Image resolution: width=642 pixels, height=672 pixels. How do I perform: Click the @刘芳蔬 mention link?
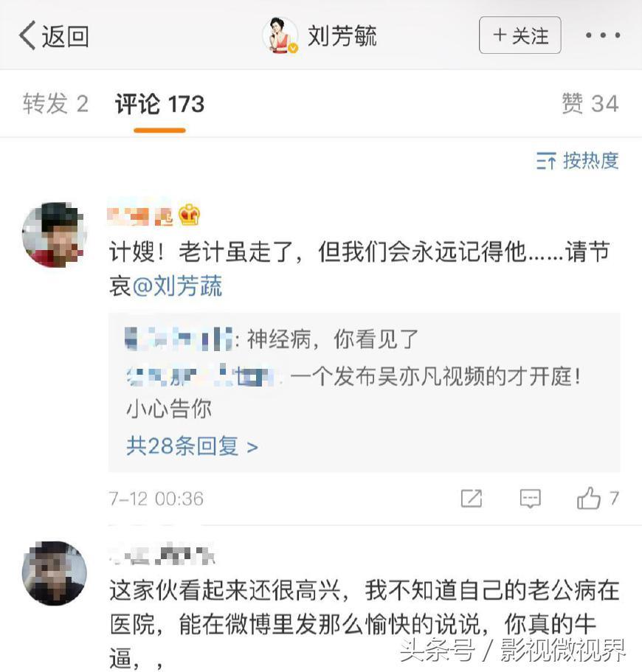(177, 286)
